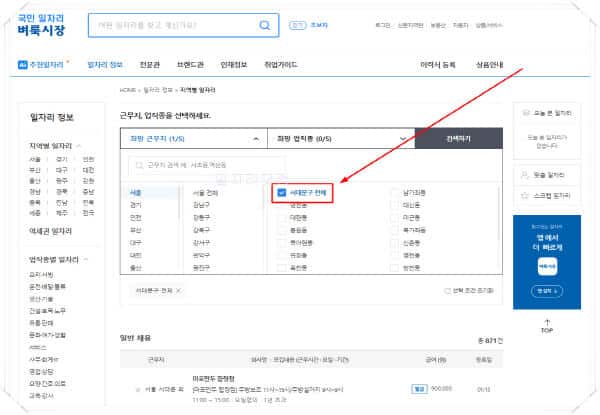The height and width of the screenshot is (415, 600).
Task: Check the 미근동 checkbox
Action: (394, 218)
